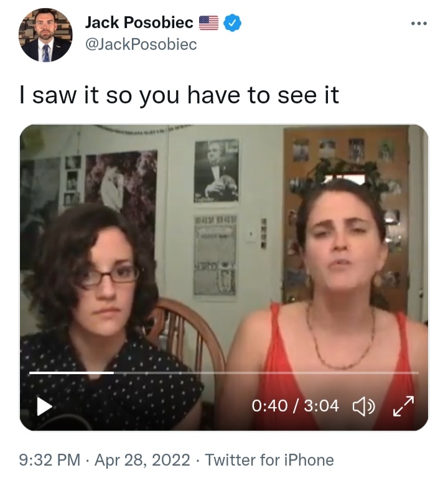Screen dimensions: 448x480
Task: Expand the video to fullscreen
Action: [403, 406]
